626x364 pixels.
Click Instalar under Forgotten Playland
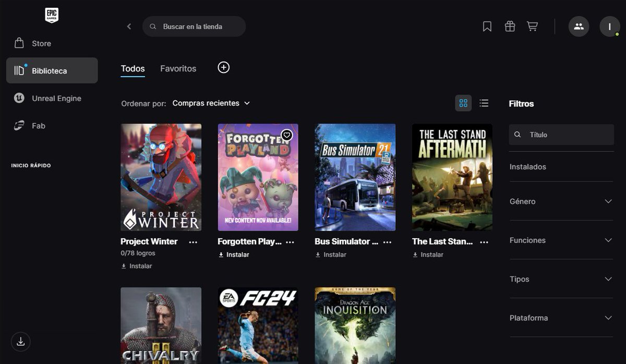(234, 254)
